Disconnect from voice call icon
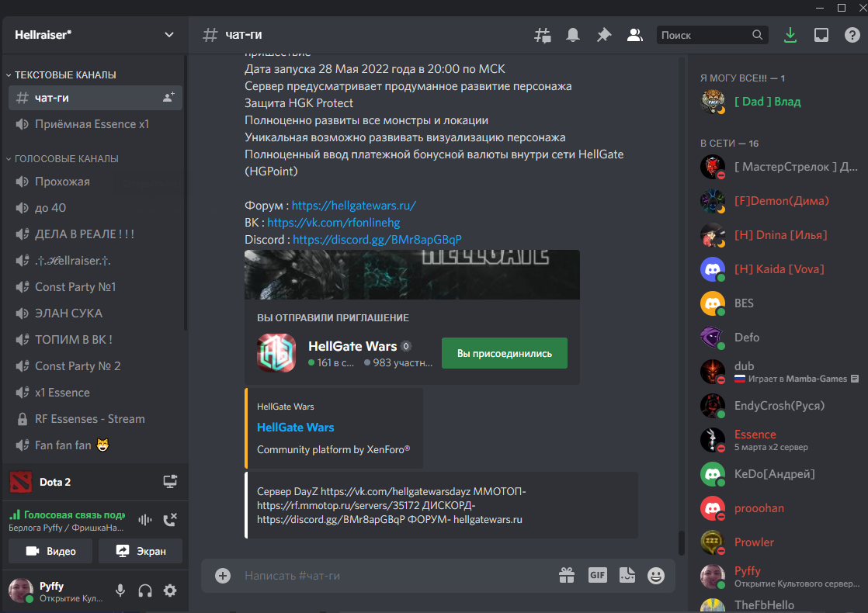This screenshot has height=613, width=868. [170, 520]
